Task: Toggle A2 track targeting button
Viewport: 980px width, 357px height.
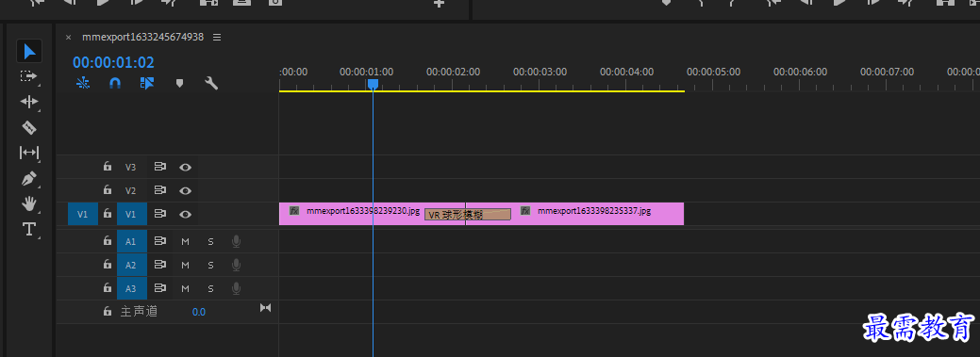Action: [132, 265]
